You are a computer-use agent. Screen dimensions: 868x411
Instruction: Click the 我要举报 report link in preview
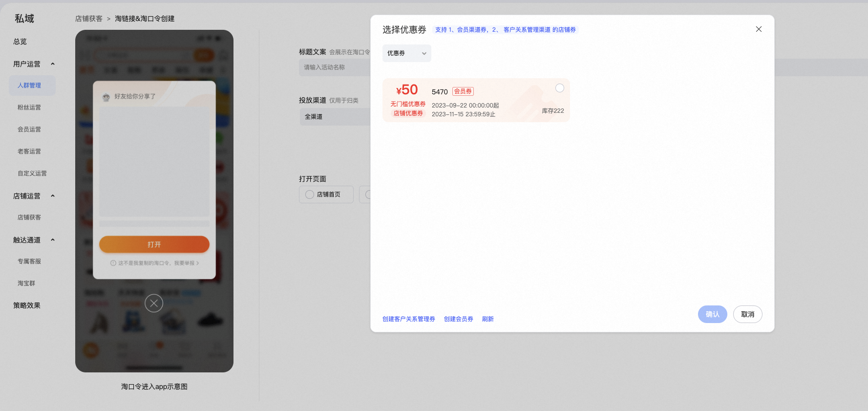pos(187,263)
